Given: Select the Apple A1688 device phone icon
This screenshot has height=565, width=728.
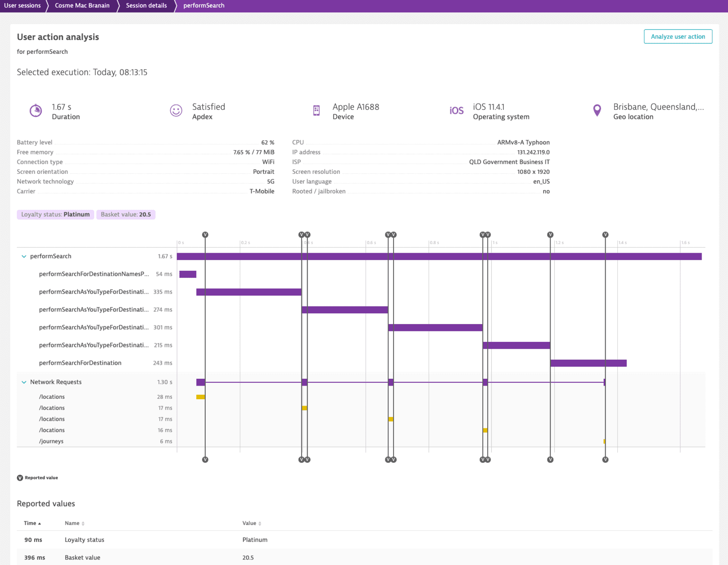Looking at the screenshot, I should (316, 110).
